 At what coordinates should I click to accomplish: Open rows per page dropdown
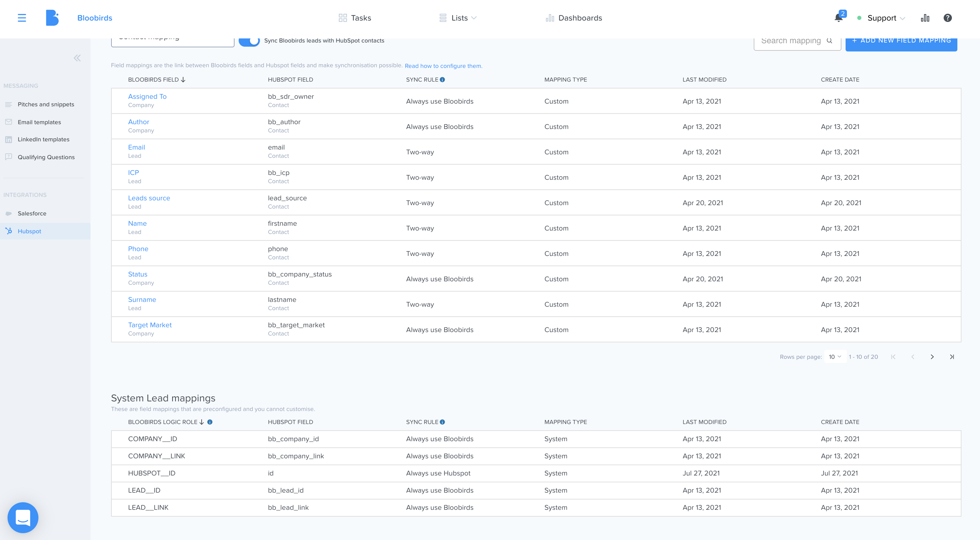(835, 357)
